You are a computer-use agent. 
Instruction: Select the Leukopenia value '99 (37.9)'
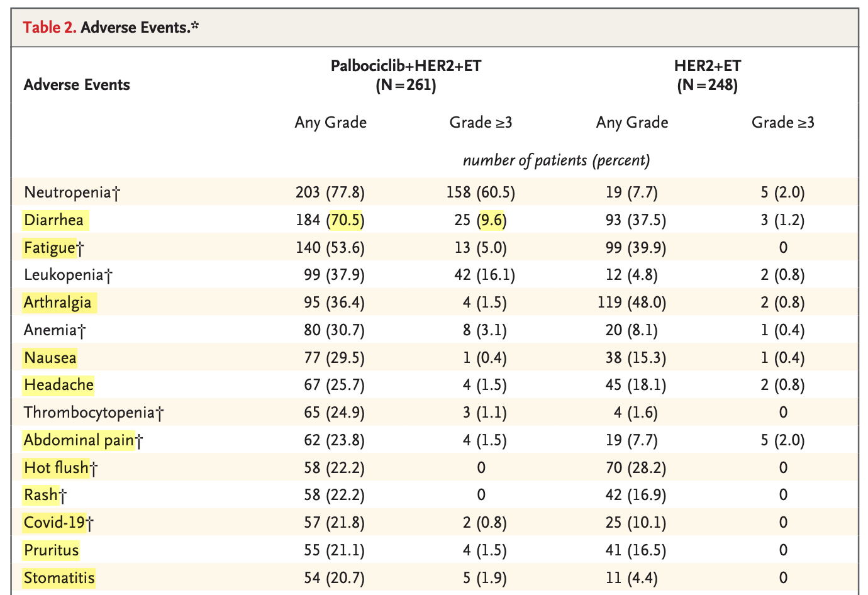[334, 275]
